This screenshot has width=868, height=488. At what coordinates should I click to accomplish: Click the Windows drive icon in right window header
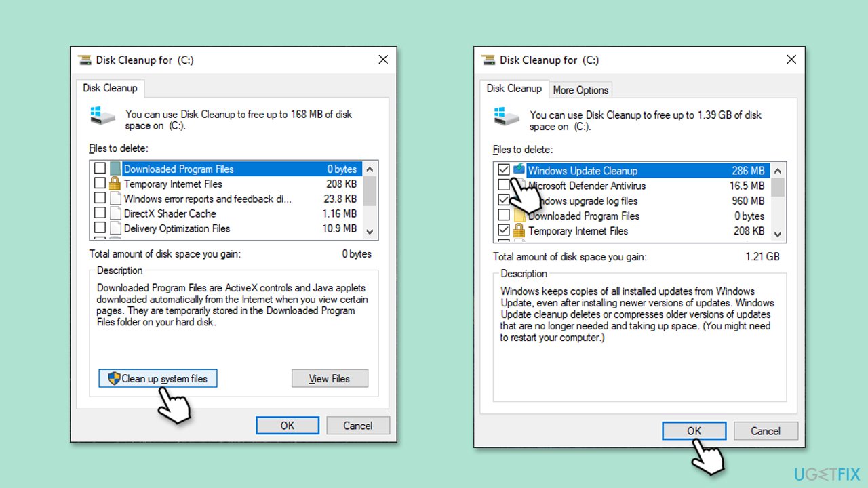click(x=507, y=117)
